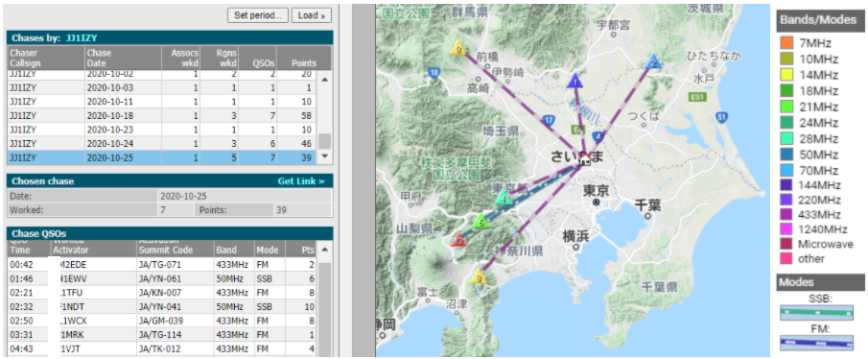The height and width of the screenshot is (359, 868).
Task: Select the JA/YN-041 QSO row
Action: click(162, 306)
